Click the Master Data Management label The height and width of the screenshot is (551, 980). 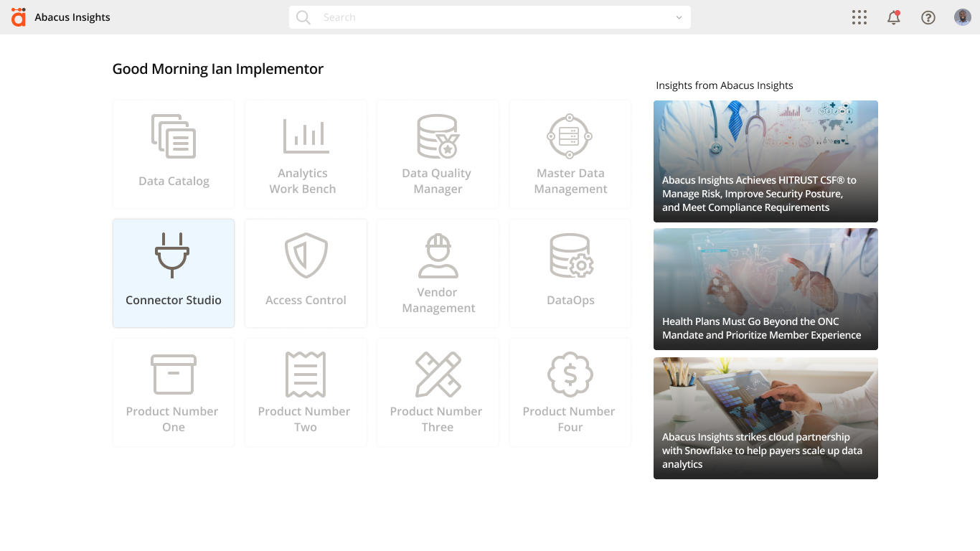point(570,181)
